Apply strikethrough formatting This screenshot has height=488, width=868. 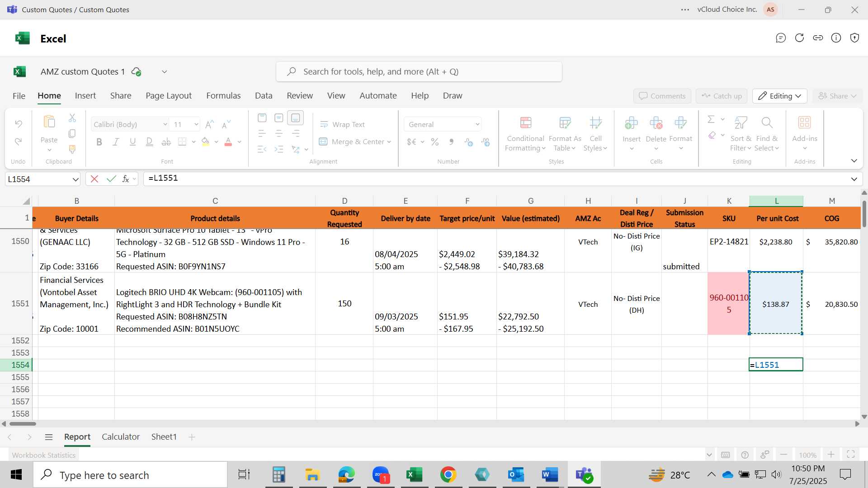click(166, 142)
